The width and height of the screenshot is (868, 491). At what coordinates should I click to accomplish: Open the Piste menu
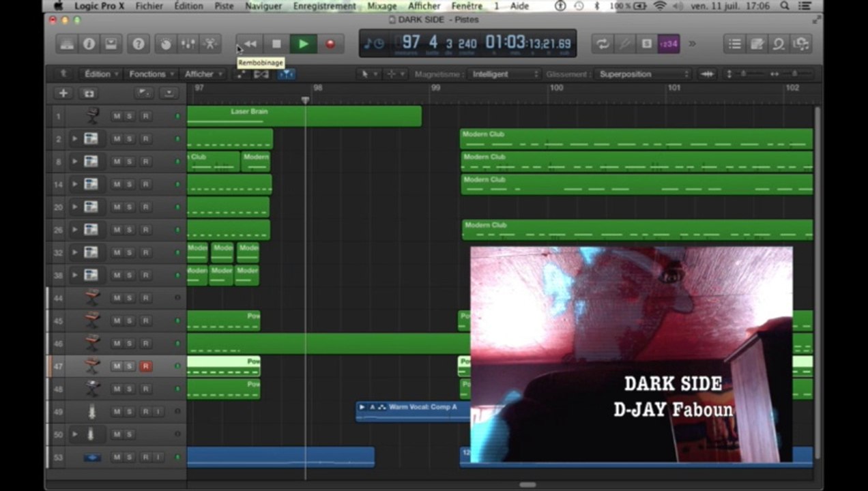[224, 6]
